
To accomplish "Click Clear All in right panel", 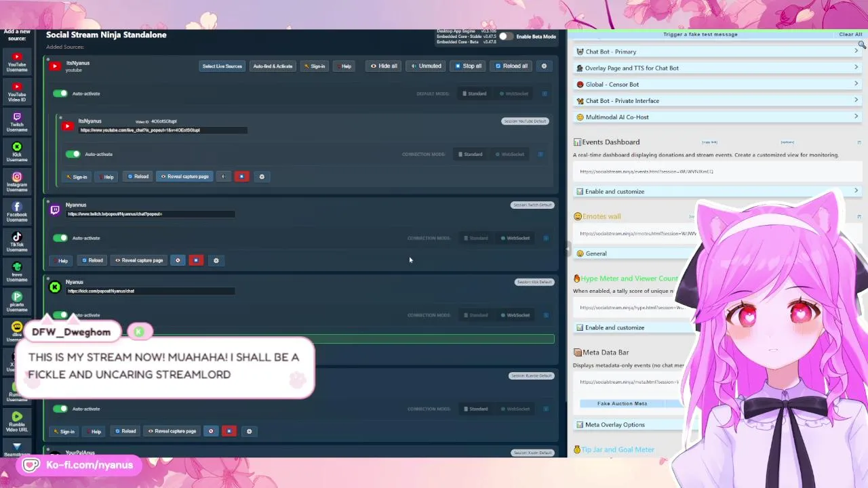I will [850, 34].
